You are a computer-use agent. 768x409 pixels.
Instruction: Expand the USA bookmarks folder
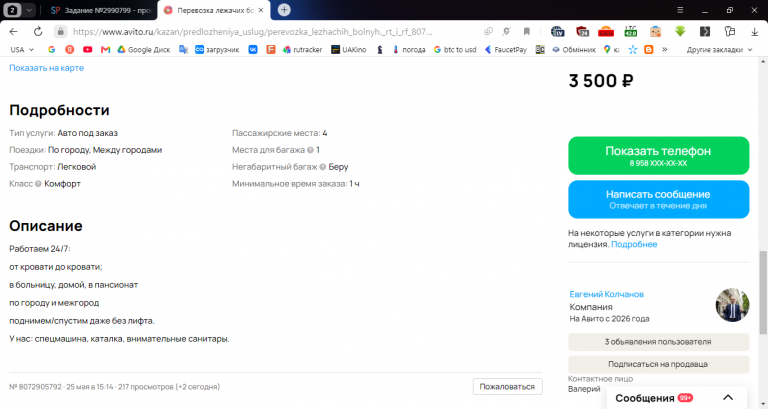(22, 49)
